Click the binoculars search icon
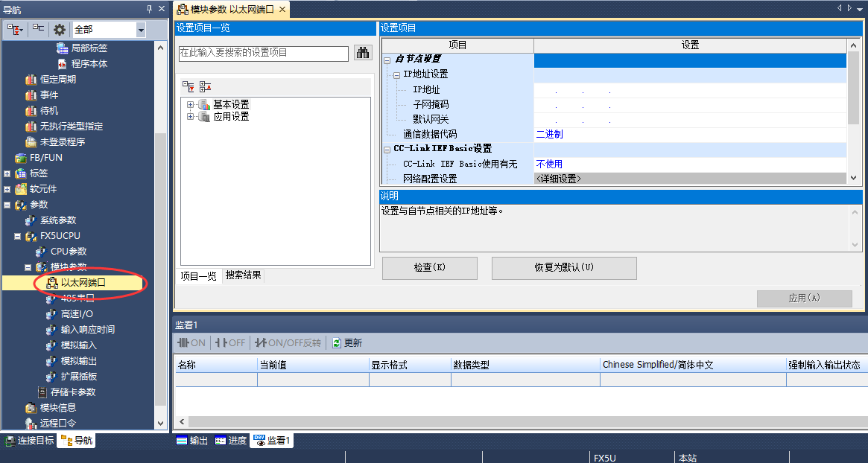The height and width of the screenshot is (463, 868). click(x=363, y=53)
